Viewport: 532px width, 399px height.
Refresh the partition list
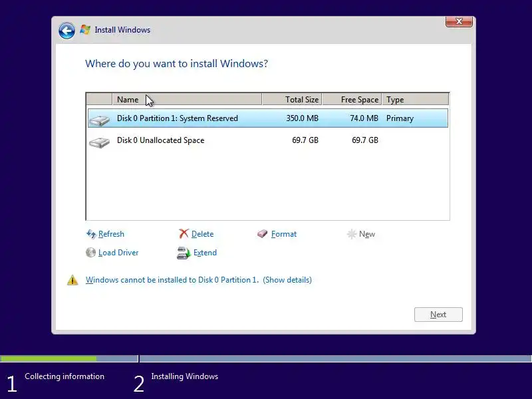coord(111,234)
